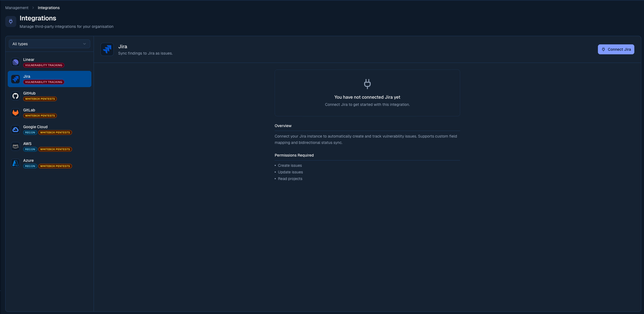Expand the filter chevron in sidebar
The image size is (644, 314).
click(x=84, y=44)
